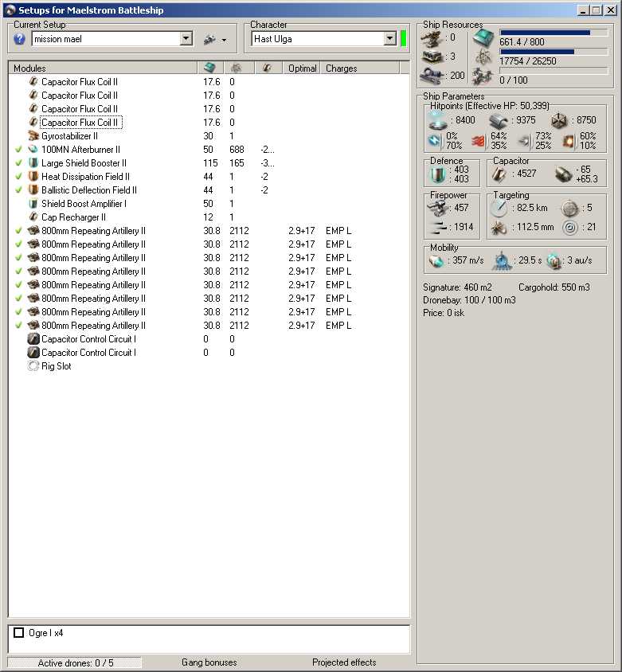Click the armor hitpoints icon showing 9375
Image resolution: width=622 pixels, height=672 pixels.
pos(498,121)
